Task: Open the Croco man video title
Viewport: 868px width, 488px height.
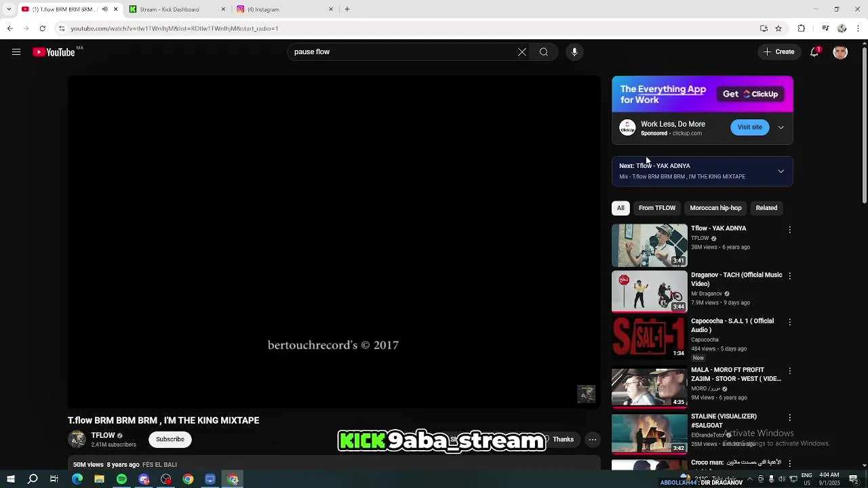Action: click(736, 463)
